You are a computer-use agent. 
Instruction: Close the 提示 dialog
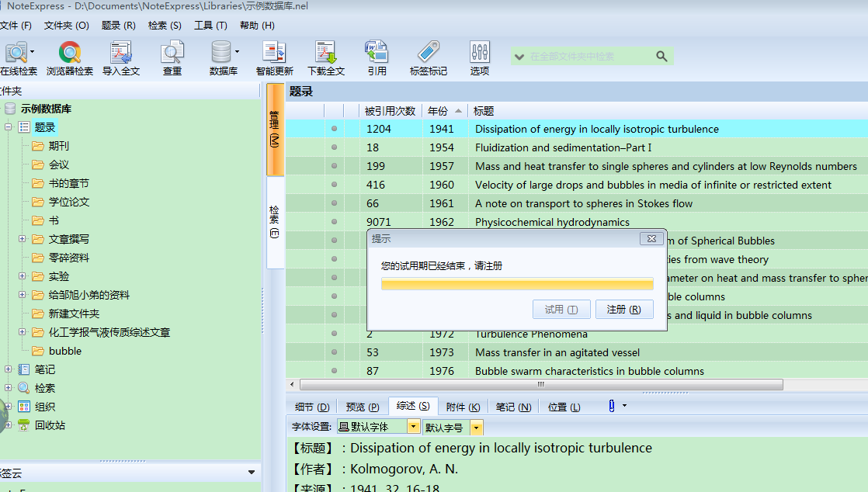651,238
